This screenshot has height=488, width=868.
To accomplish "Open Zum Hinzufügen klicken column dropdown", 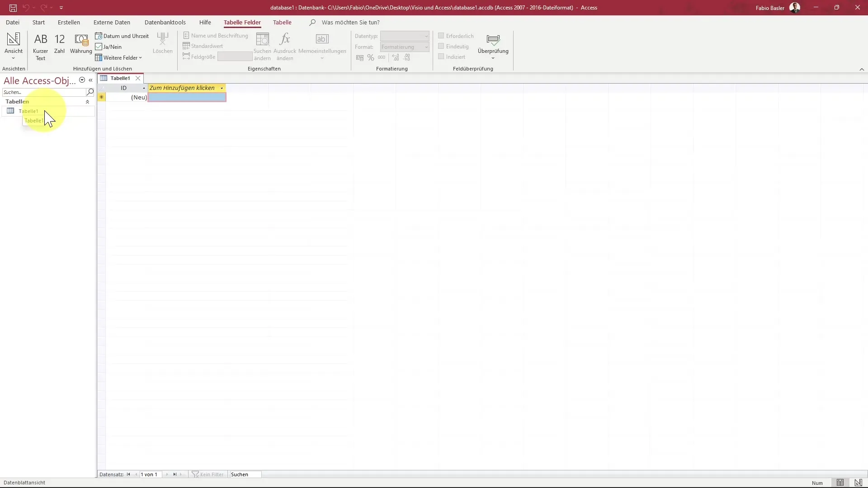I will click(x=222, y=88).
